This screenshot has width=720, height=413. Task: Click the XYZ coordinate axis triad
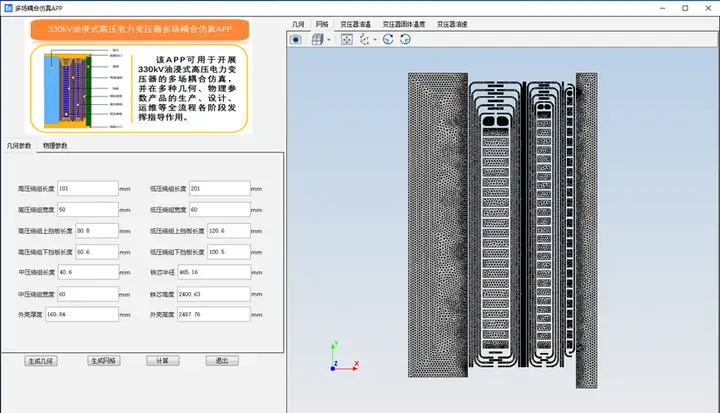tap(344, 356)
